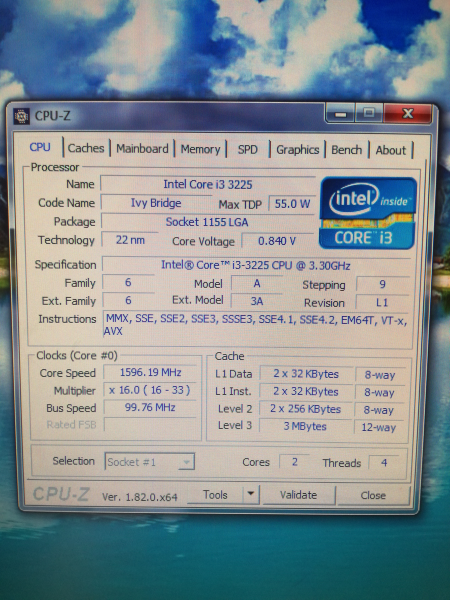The height and width of the screenshot is (600, 450).
Task: Click the Family value 6
Action: (128, 282)
